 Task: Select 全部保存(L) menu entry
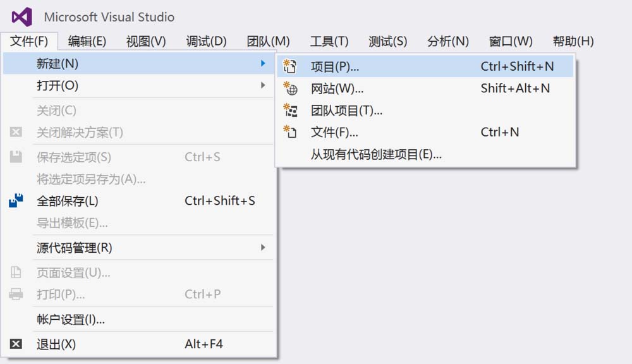tap(68, 201)
